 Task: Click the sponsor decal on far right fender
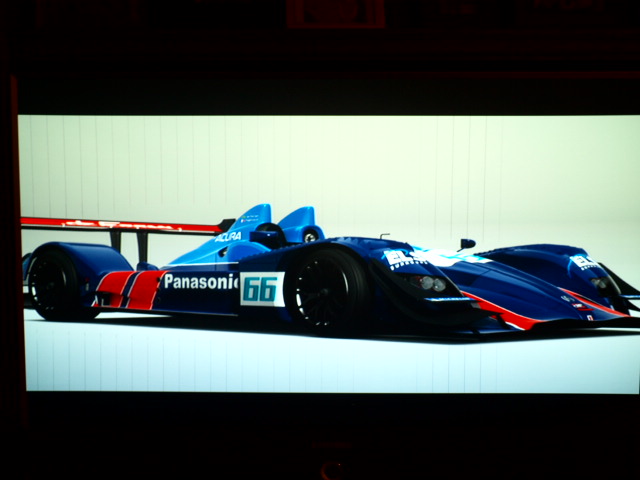(x=583, y=263)
